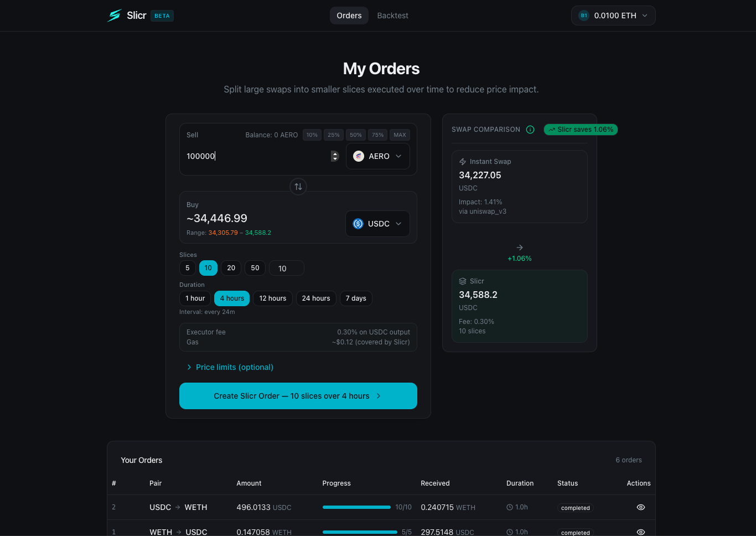This screenshot has width=756, height=536.
Task: Click the USDC token logo icon
Action: [358, 224]
